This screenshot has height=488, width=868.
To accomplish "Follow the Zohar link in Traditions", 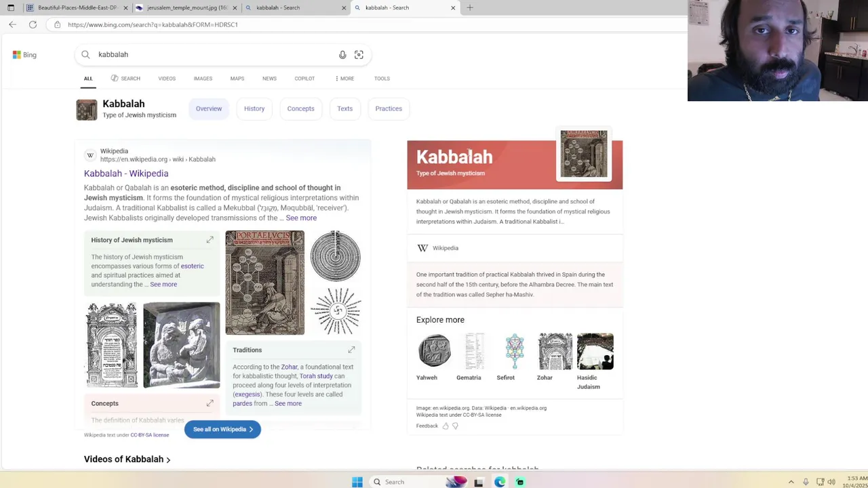I will (290, 367).
